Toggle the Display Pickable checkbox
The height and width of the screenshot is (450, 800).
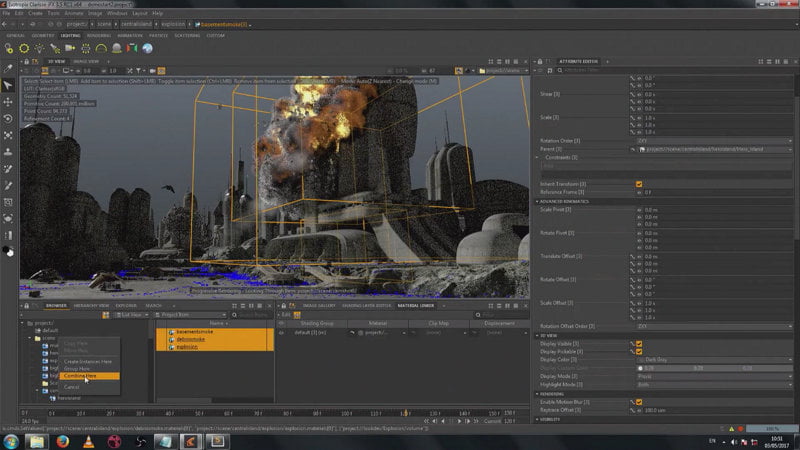639,352
